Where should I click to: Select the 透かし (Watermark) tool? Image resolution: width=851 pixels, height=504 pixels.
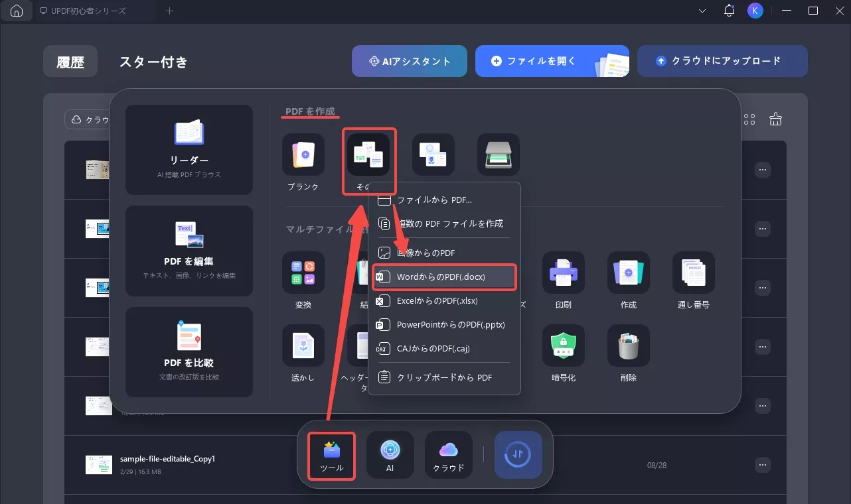coord(303,346)
